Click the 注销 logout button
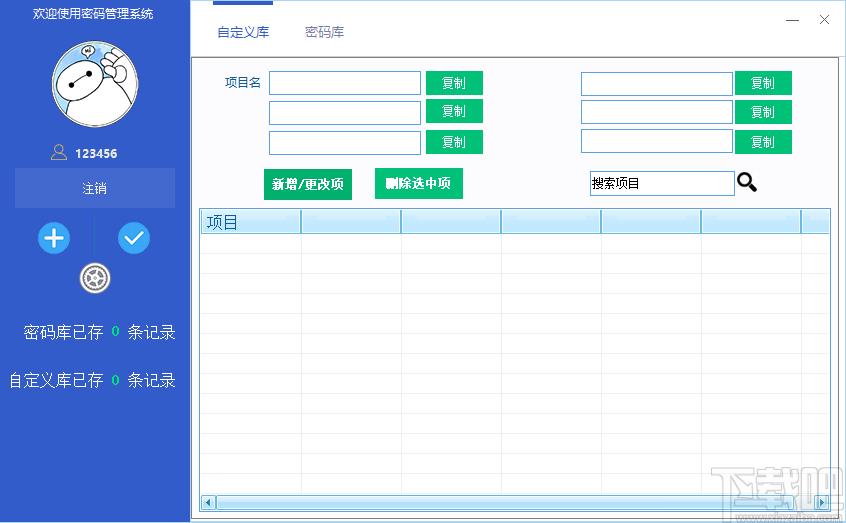 [x=95, y=188]
